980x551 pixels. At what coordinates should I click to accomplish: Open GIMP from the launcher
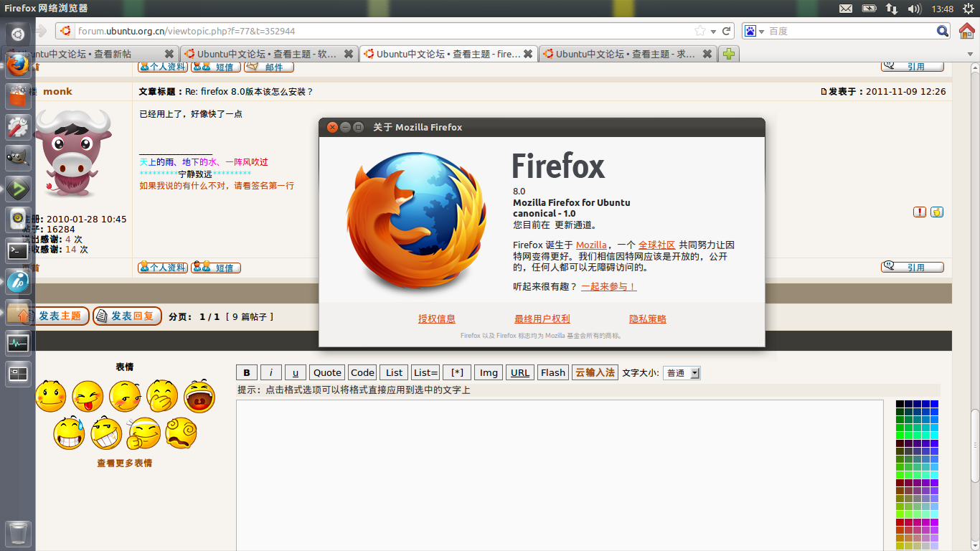tap(18, 158)
